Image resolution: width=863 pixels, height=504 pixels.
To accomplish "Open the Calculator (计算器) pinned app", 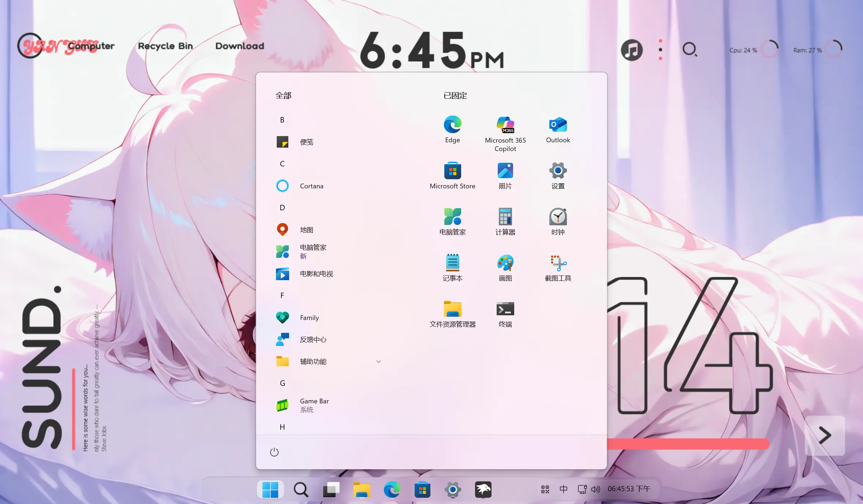I will point(505,217).
